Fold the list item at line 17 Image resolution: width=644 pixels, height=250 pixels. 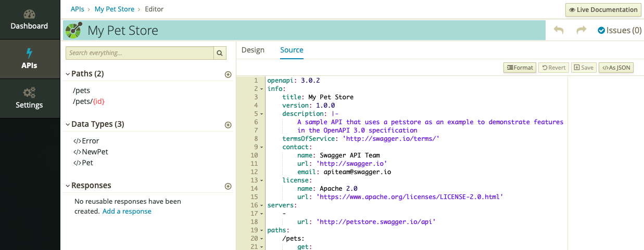pyautogui.click(x=262, y=214)
